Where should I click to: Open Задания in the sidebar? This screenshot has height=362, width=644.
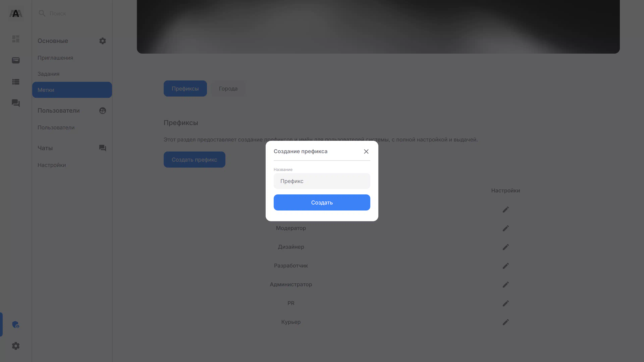click(x=48, y=74)
